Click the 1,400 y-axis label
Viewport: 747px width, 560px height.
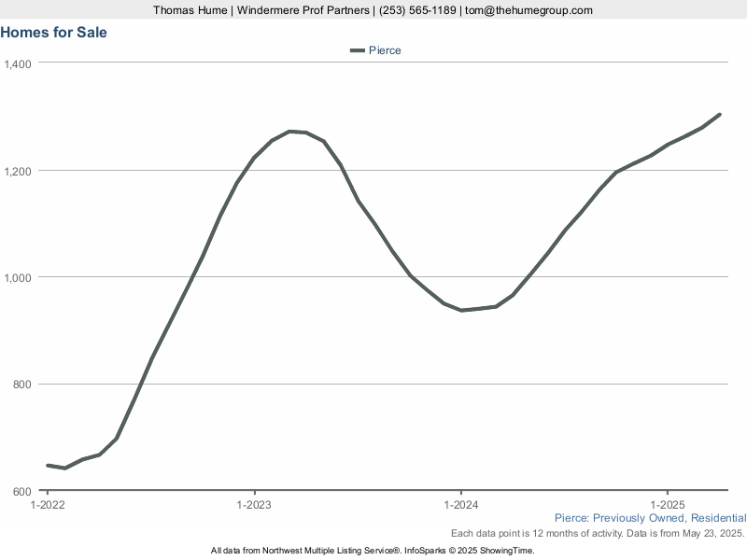click(x=18, y=63)
